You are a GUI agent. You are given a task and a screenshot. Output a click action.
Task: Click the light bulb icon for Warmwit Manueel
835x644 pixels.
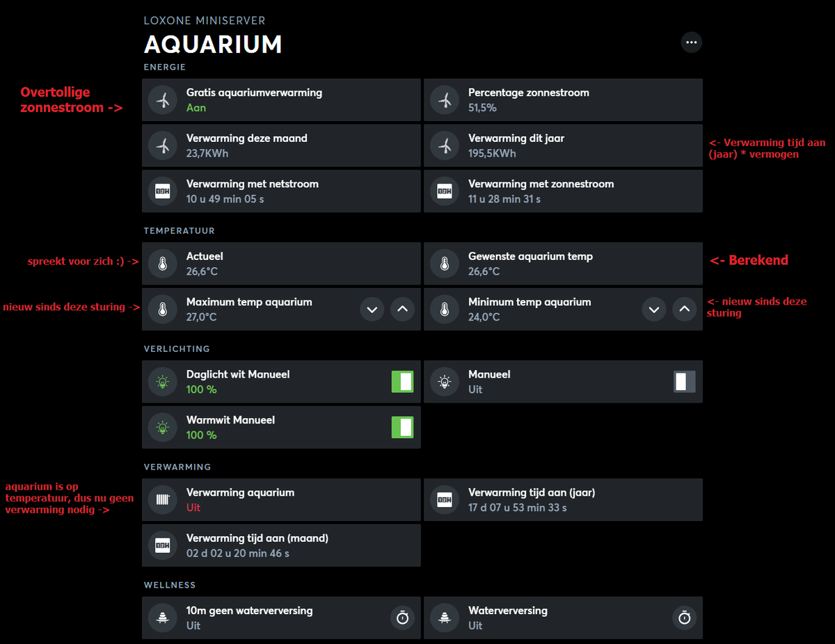pos(163,427)
